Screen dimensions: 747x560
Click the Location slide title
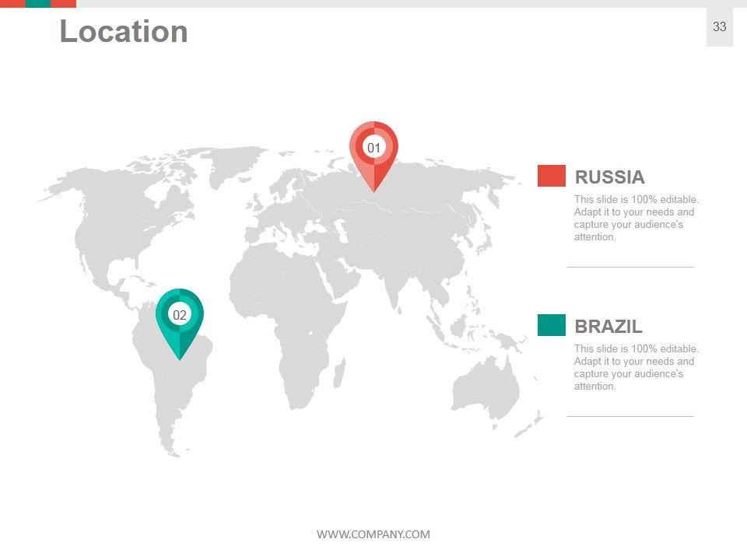(124, 31)
